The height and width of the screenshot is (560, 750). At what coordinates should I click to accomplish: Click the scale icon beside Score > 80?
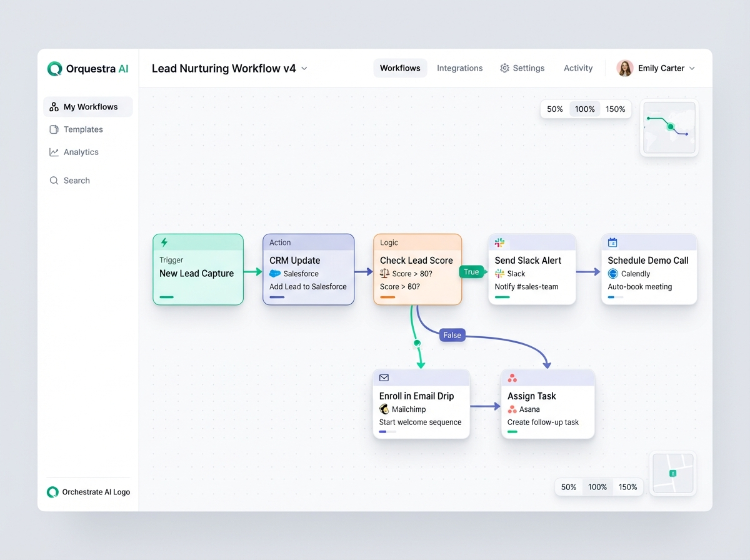385,273
